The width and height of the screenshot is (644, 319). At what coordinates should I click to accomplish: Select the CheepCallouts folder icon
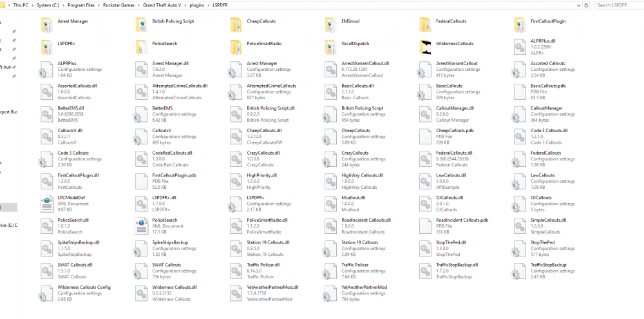236,25
